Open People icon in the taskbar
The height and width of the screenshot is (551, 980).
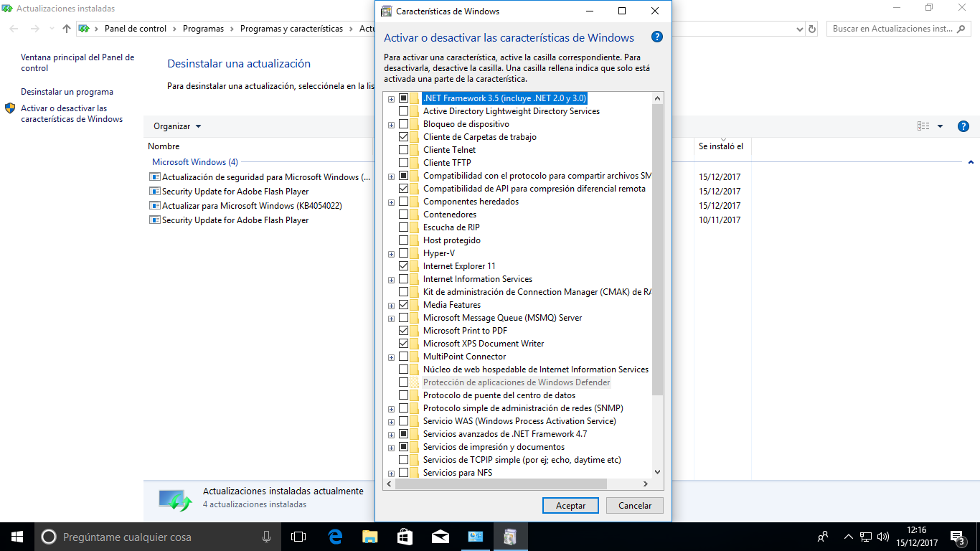point(823,537)
